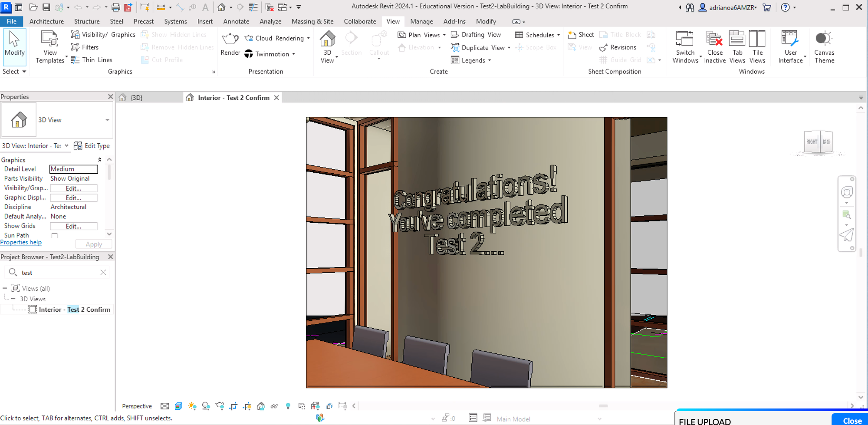The width and height of the screenshot is (868, 425).
Task: Create a Drafting View
Action: (x=476, y=35)
